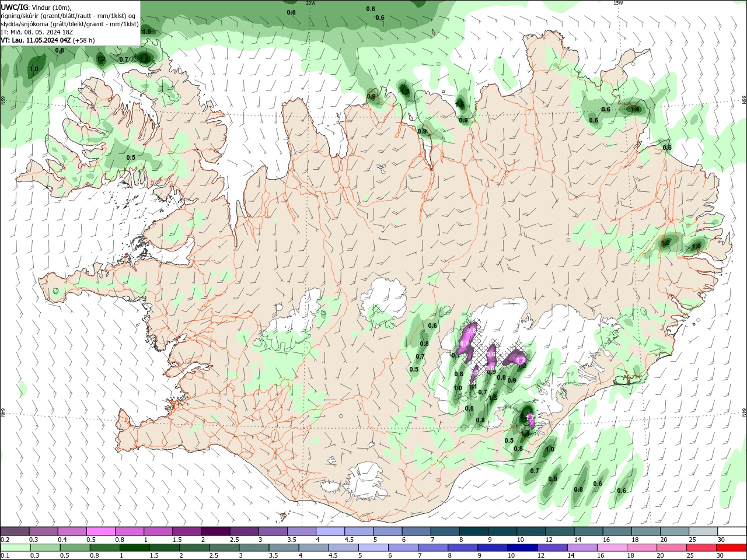The image size is (747, 560).
Task: Select the 'slydda/snjókoma' legend description line
Action: coord(70,24)
